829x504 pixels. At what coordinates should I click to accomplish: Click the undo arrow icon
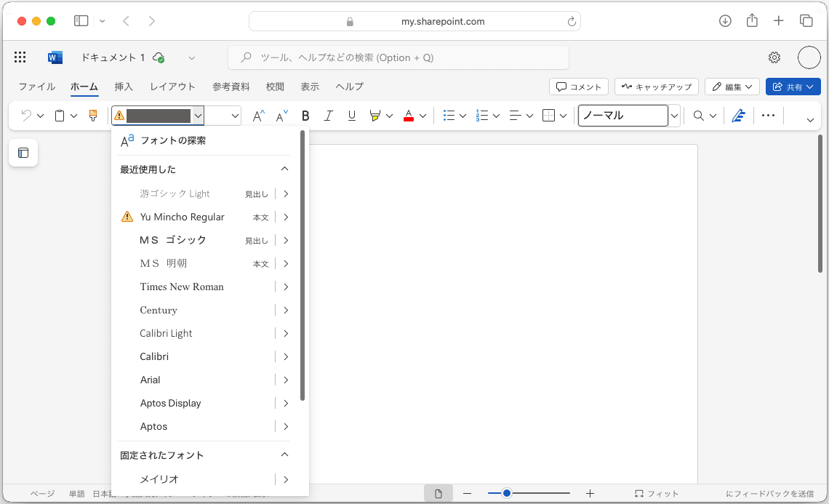tap(26, 115)
